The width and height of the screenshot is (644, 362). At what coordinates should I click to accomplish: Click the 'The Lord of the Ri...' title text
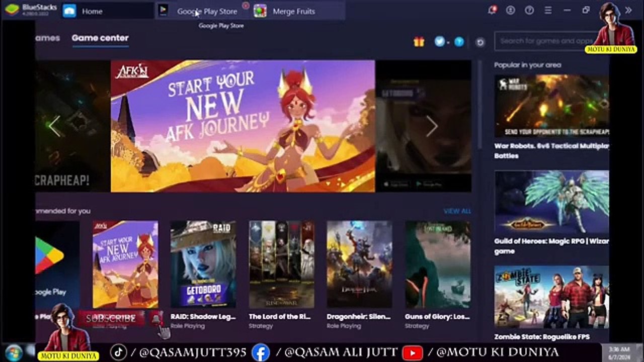tap(280, 317)
